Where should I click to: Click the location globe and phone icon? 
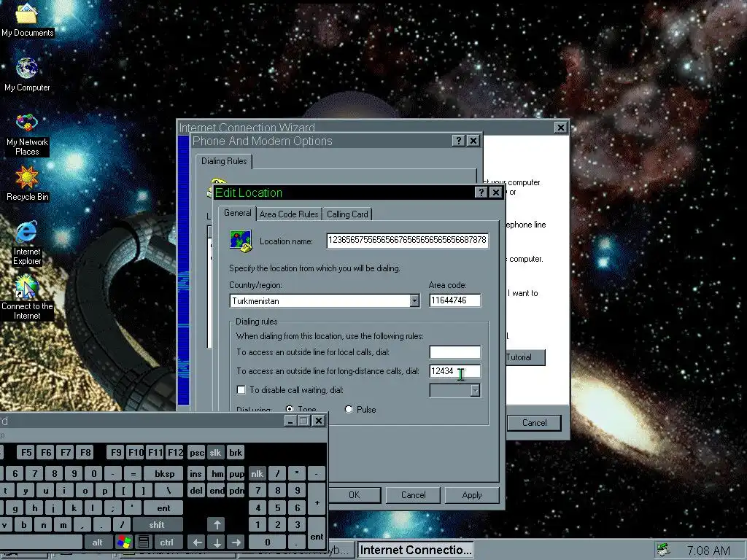(241, 241)
